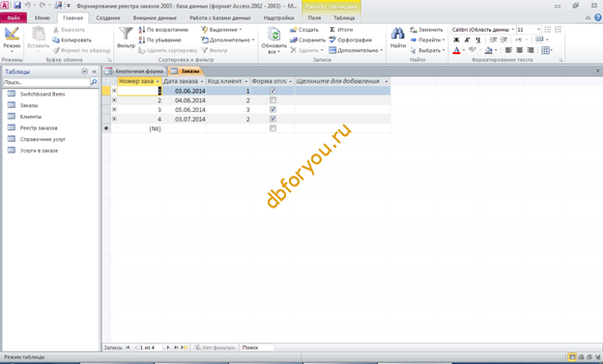Switch to the Поля ribbon tab
The image size is (603, 364).
[314, 17]
